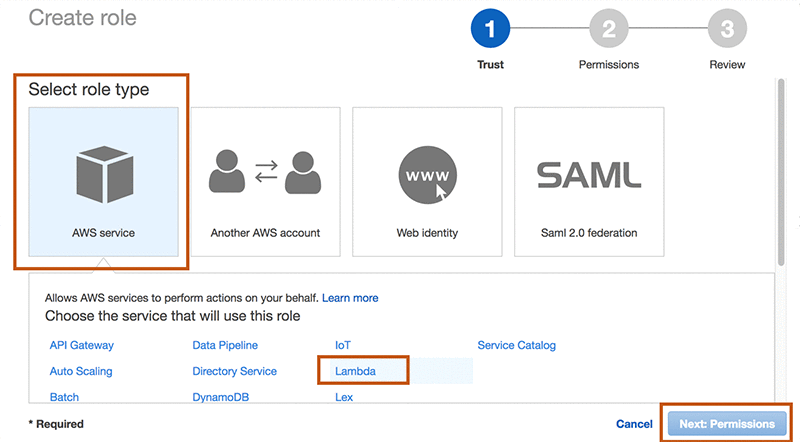Choose Service Catalog
Screen dimensions: 800x442
[516, 345]
